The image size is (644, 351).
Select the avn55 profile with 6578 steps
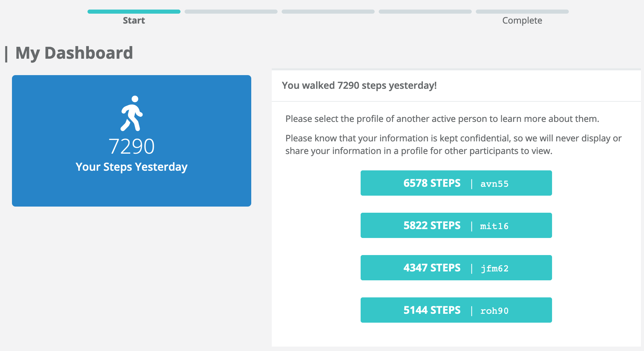[456, 183]
